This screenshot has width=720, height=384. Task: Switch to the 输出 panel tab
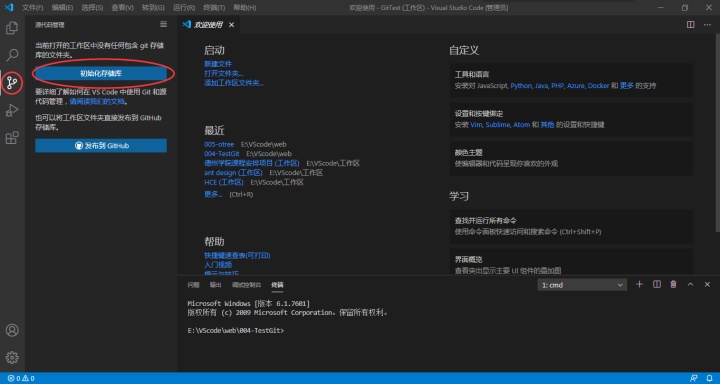point(215,285)
